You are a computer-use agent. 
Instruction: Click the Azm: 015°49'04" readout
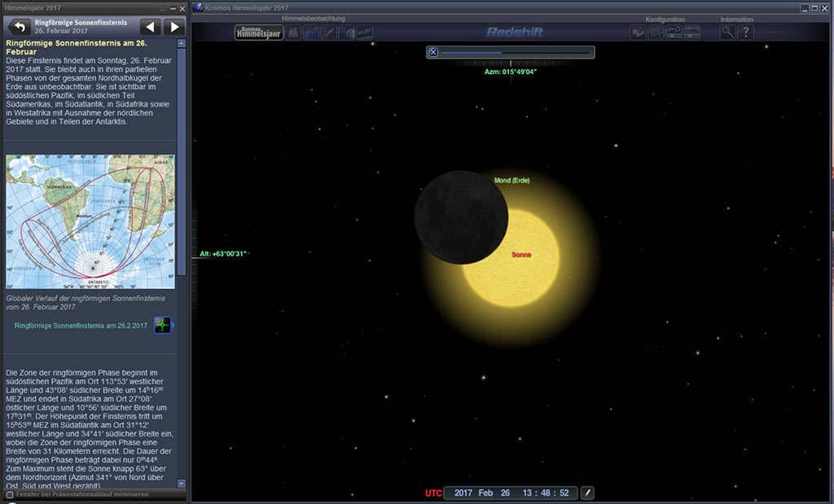click(510, 72)
